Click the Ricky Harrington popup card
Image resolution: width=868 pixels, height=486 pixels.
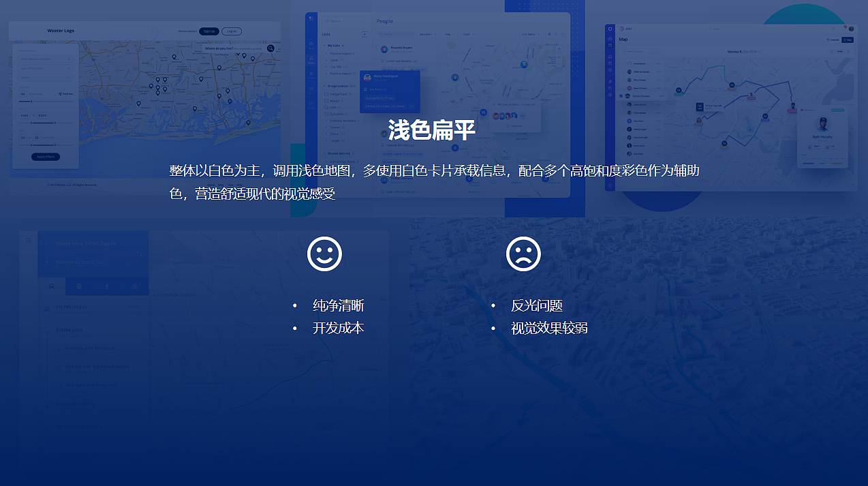pos(390,91)
